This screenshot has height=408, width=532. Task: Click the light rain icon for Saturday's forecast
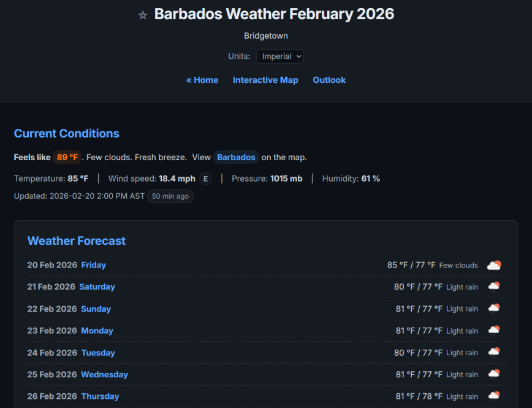click(x=494, y=287)
